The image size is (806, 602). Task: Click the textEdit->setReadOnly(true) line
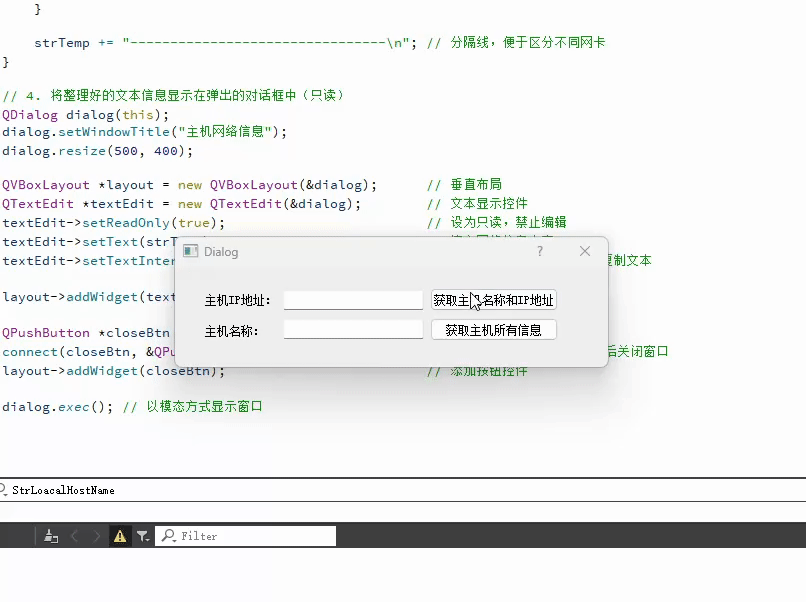tap(114, 223)
